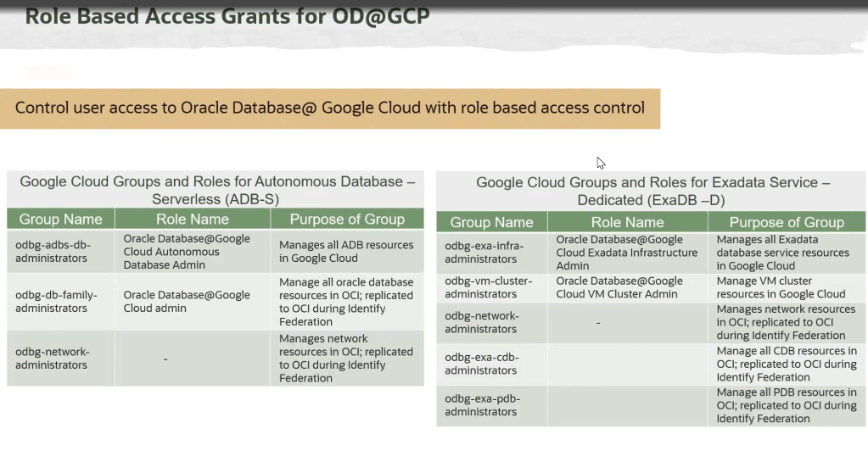This screenshot has width=868, height=456.
Task: Click the slide title 'Role Based Access Grants for OD@GCP'
Action: [x=227, y=16]
